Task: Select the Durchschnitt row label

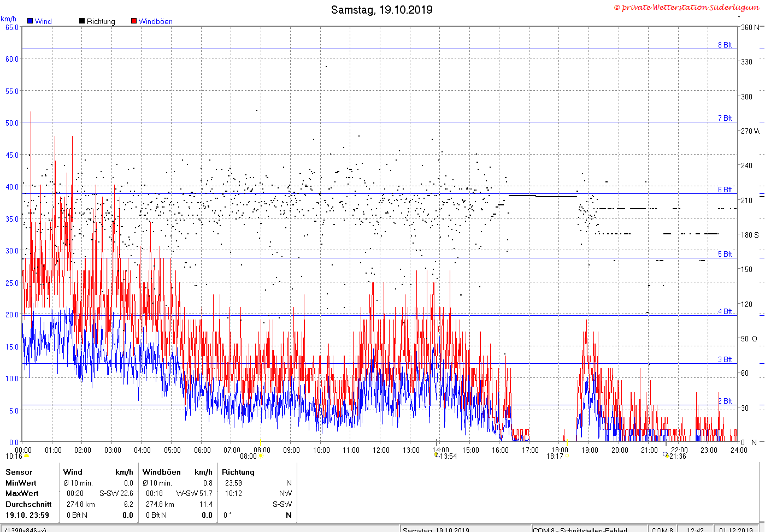Action: pyautogui.click(x=28, y=504)
